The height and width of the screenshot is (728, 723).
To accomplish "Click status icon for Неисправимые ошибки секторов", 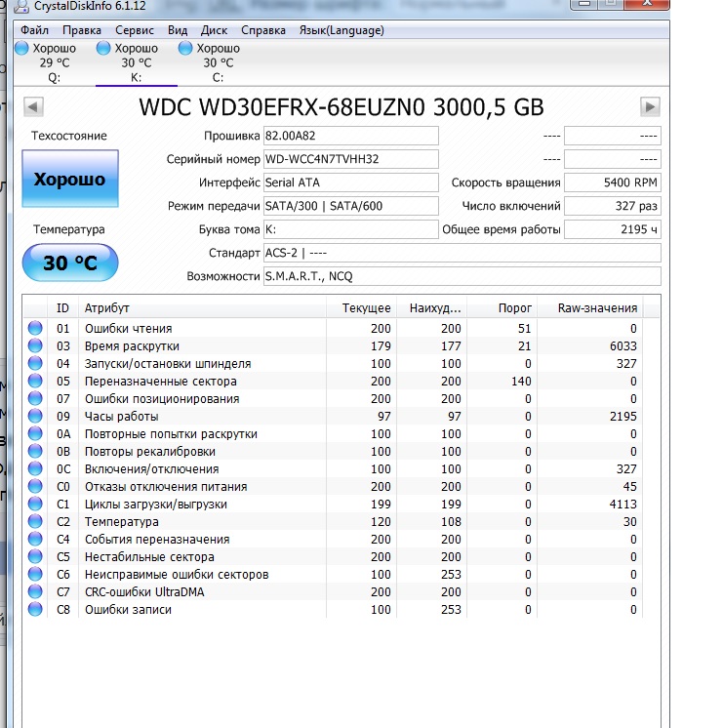I will click(35, 575).
